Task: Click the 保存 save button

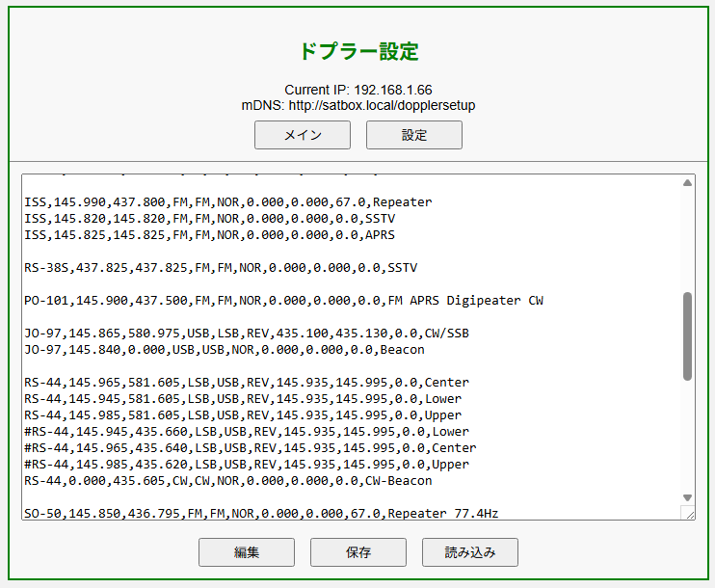Action: point(357,552)
